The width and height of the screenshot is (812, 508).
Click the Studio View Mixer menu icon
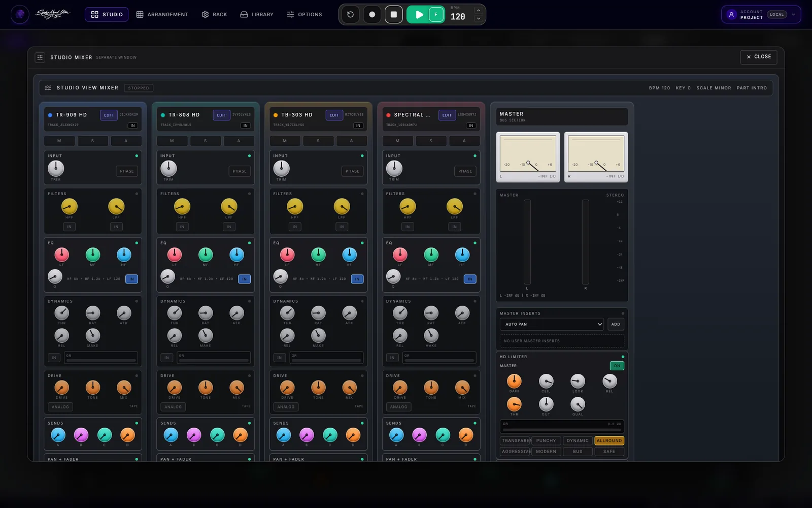coord(48,88)
